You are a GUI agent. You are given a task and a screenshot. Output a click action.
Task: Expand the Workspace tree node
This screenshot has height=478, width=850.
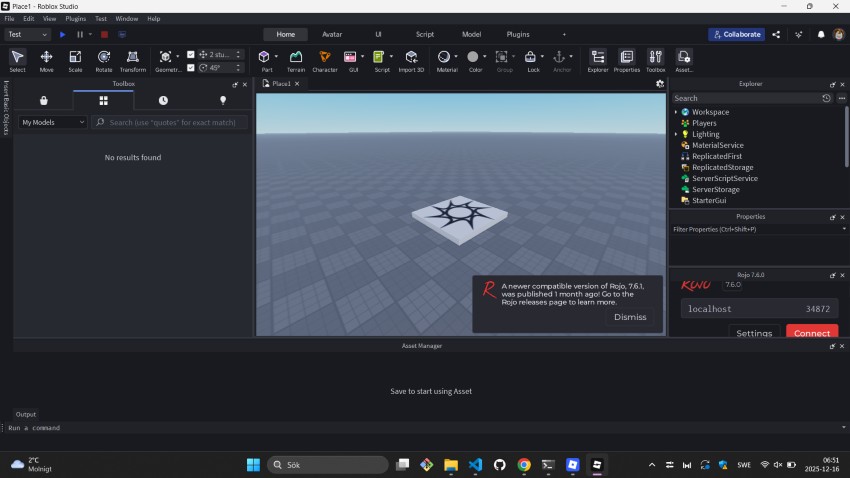[676, 112]
